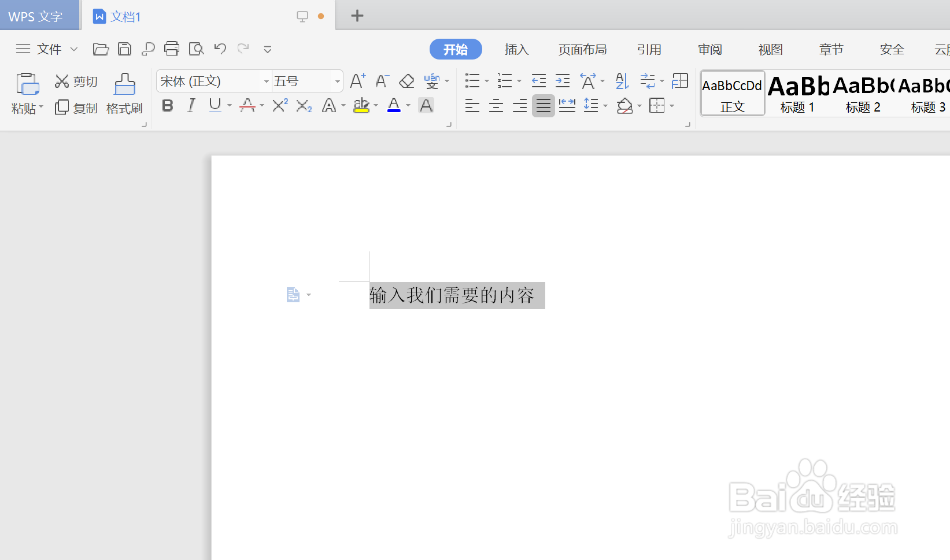This screenshot has height=560, width=950.
Task: Open print preview icon
Action: click(197, 49)
